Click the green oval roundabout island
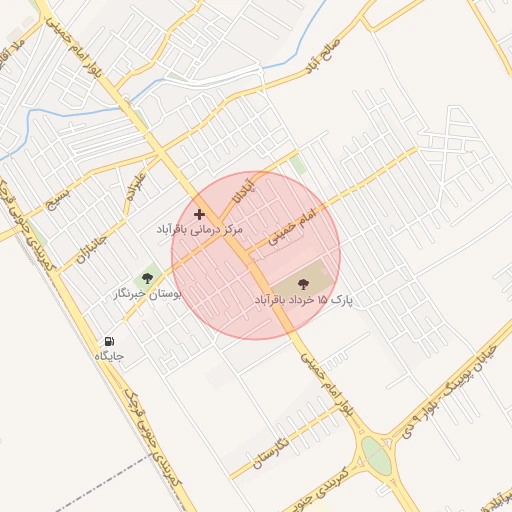The height and width of the screenshot is (512, 512). [x=376, y=456]
